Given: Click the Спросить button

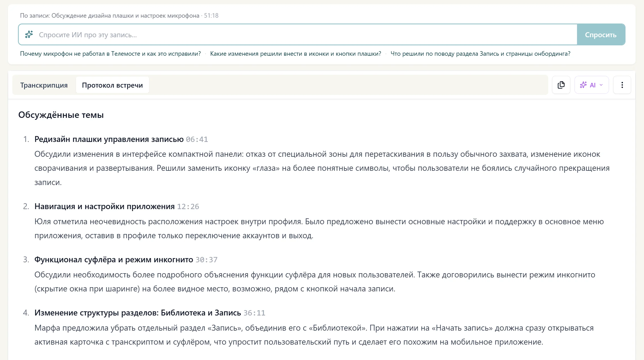Looking at the screenshot, I should tap(601, 35).
